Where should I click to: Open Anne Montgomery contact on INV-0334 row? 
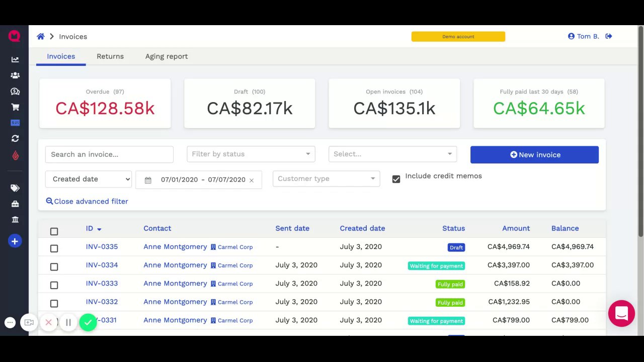175,265
